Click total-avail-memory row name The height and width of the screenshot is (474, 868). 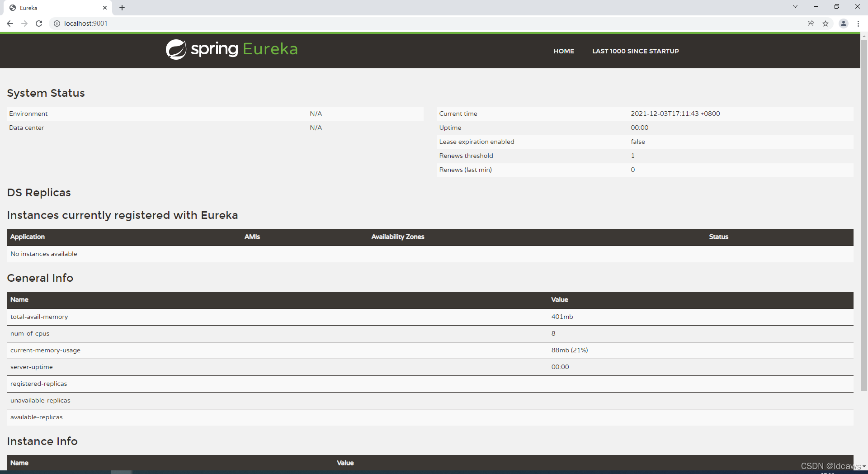pos(39,317)
